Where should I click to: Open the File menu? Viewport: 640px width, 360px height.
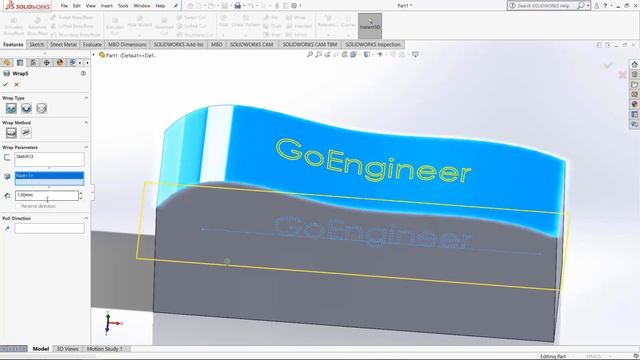click(x=64, y=6)
